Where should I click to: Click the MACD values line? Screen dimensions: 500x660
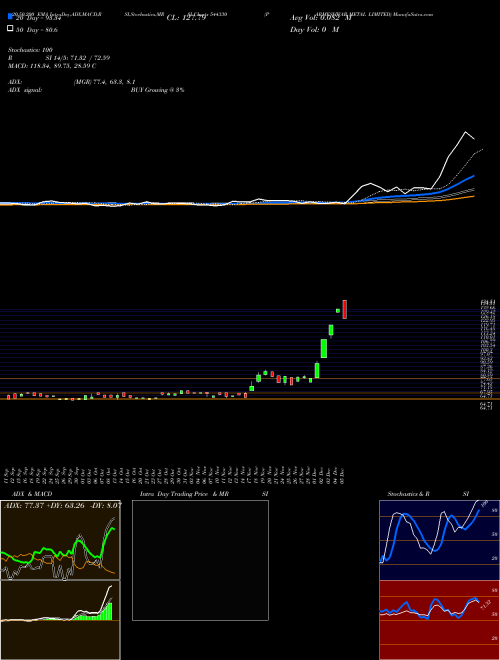(x=52, y=66)
